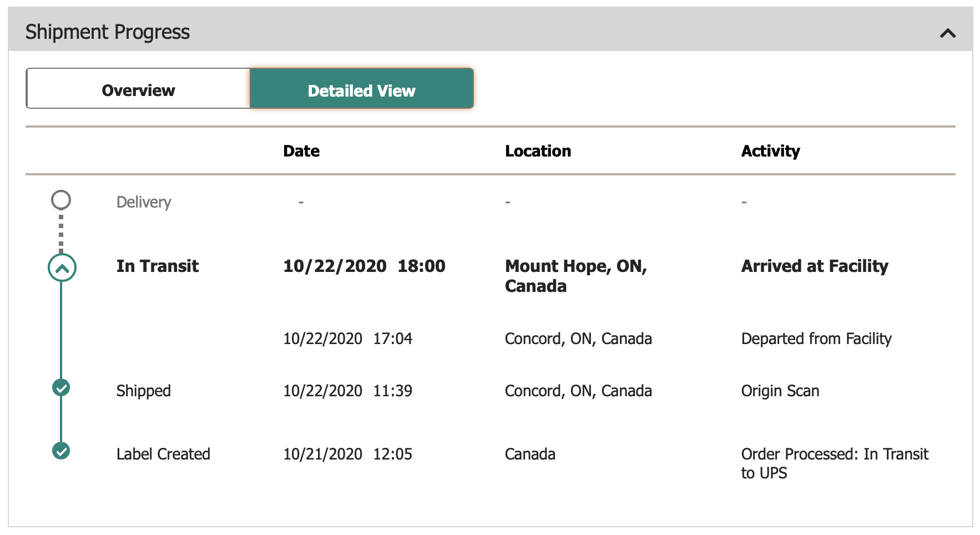The width and height of the screenshot is (980, 535).
Task: Click the In Transit status label
Action: pyautogui.click(x=158, y=266)
